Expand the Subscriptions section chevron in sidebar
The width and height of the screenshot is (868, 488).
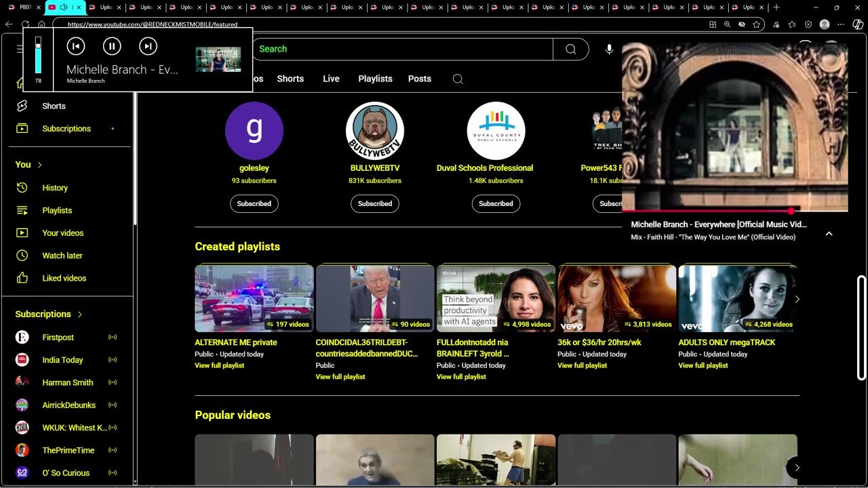point(80,314)
